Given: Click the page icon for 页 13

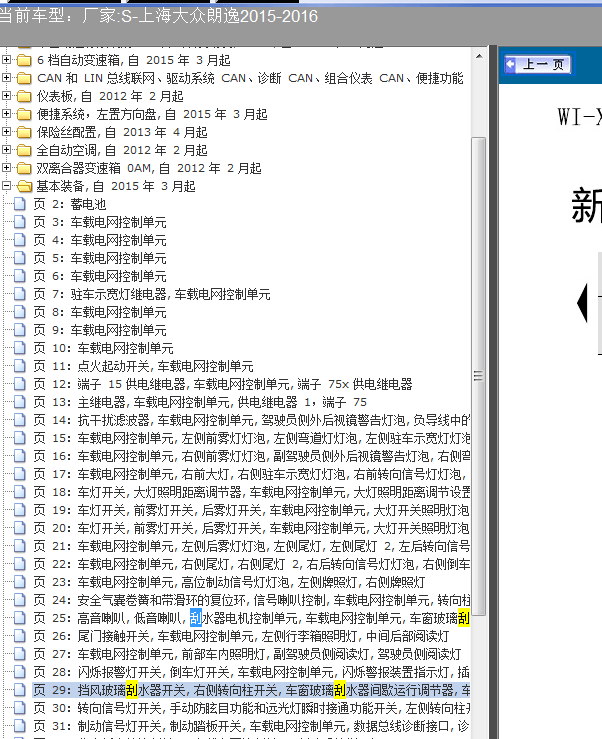Looking at the screenshot, I should 20,402.
